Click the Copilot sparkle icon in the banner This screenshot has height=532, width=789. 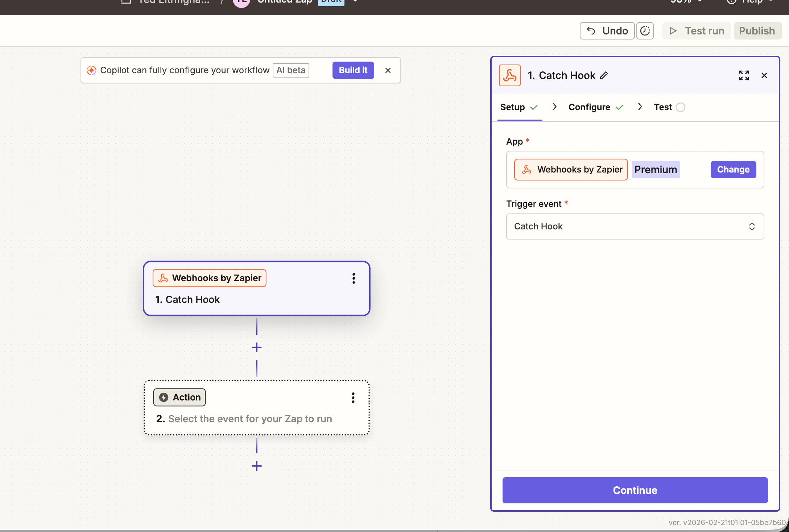coord(92,70)
